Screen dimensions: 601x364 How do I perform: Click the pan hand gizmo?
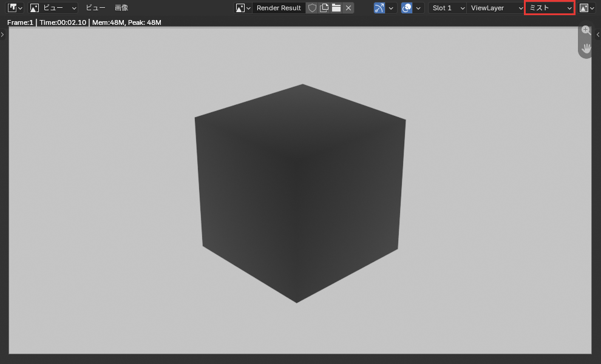tap(586, 49)
